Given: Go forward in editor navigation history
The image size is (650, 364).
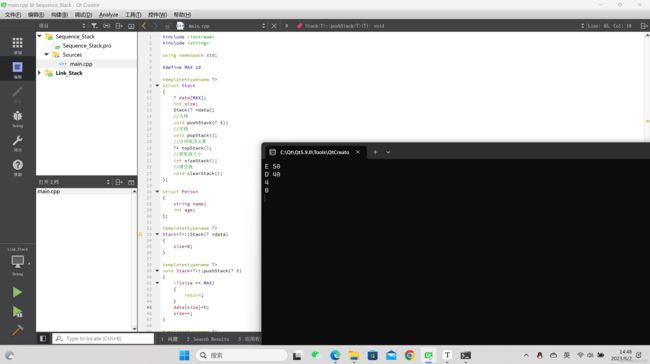Looking at the screenshot, I should (155, 26).
